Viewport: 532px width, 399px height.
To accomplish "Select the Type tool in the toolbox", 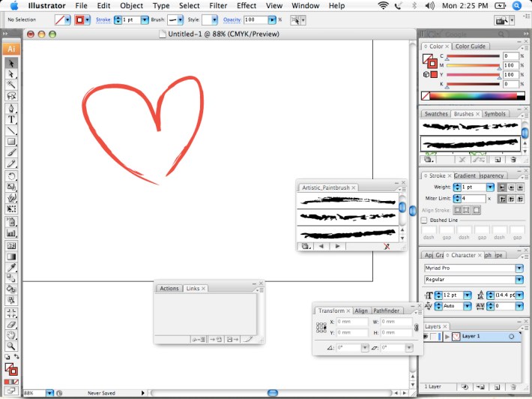I will pyautogui.click(x=12, y=118).
